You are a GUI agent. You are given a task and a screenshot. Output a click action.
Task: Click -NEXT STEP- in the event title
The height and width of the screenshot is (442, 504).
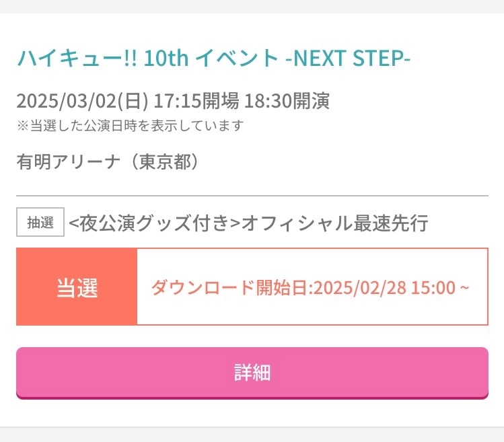click(347, 59)
